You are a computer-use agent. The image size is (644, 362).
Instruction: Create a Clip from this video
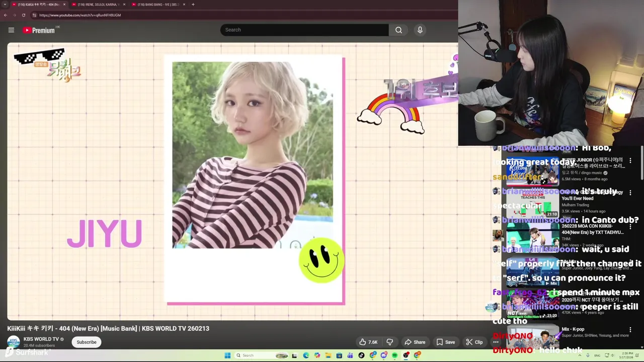474,342
